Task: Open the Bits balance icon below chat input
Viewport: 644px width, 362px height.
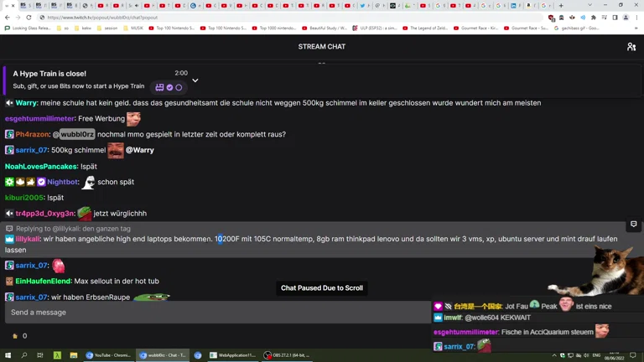Action: pos(15,336)
